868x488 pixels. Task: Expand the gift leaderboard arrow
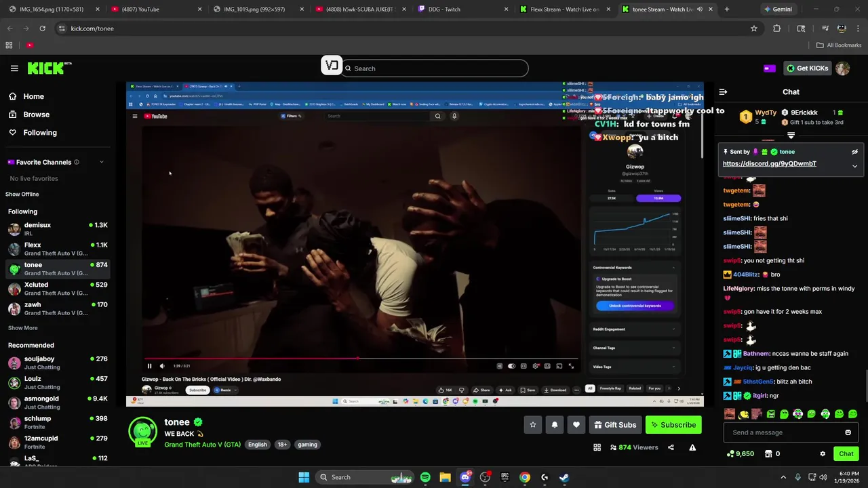pyautogui.click(x=791, y=136)
